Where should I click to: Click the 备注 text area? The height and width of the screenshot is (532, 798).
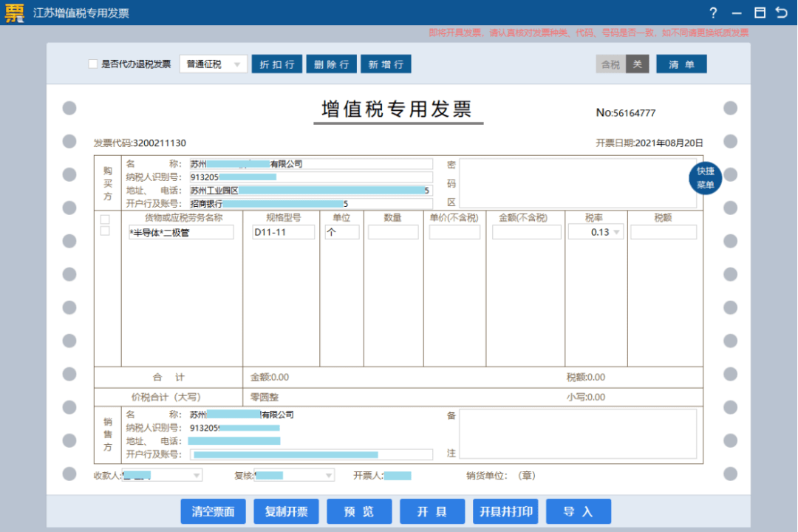[578, 434]
